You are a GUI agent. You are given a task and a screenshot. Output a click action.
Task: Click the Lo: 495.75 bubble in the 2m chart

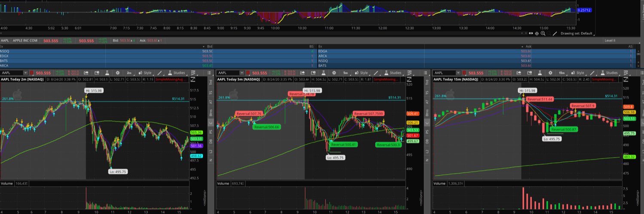tap(118, 171)
